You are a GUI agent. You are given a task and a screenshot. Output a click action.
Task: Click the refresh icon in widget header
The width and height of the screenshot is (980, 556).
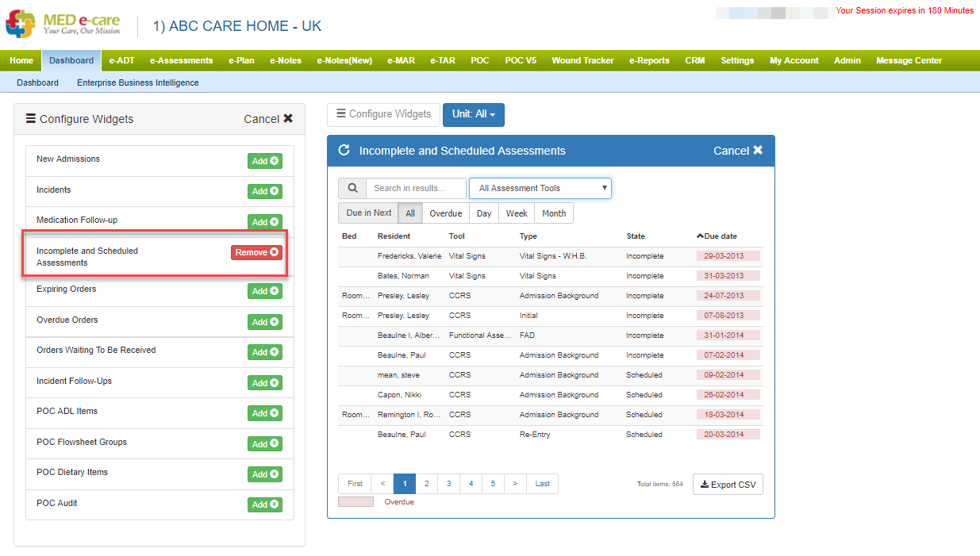[x=344, y=151]
